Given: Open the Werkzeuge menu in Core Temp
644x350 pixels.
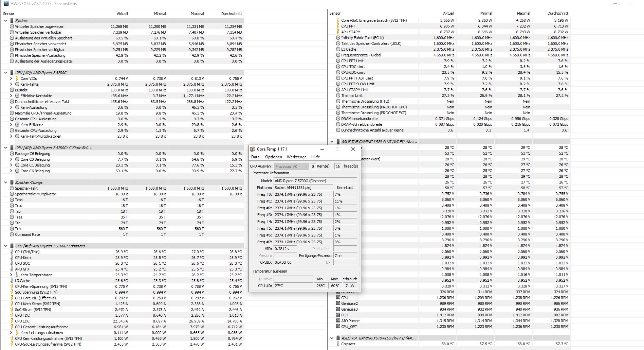Looking at the screenshot, I should [297, 157].
